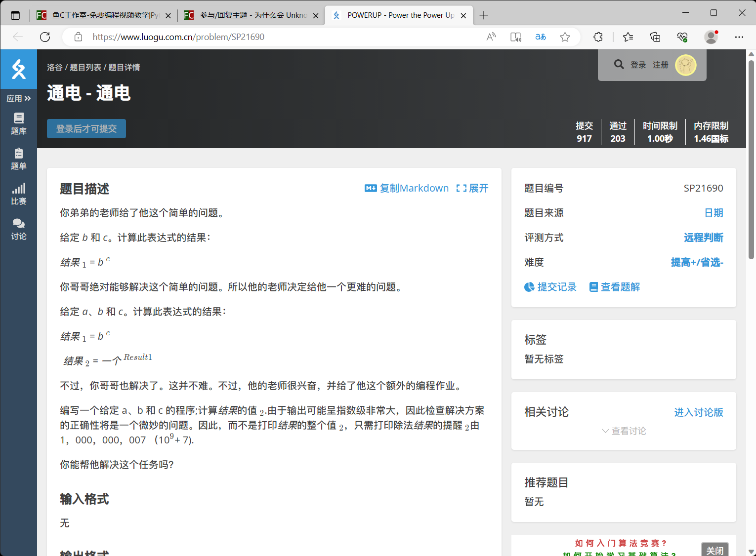The width and height of the screenshot is (756, 556).
Task: Open the Collections icon
Action: [655, 37]
